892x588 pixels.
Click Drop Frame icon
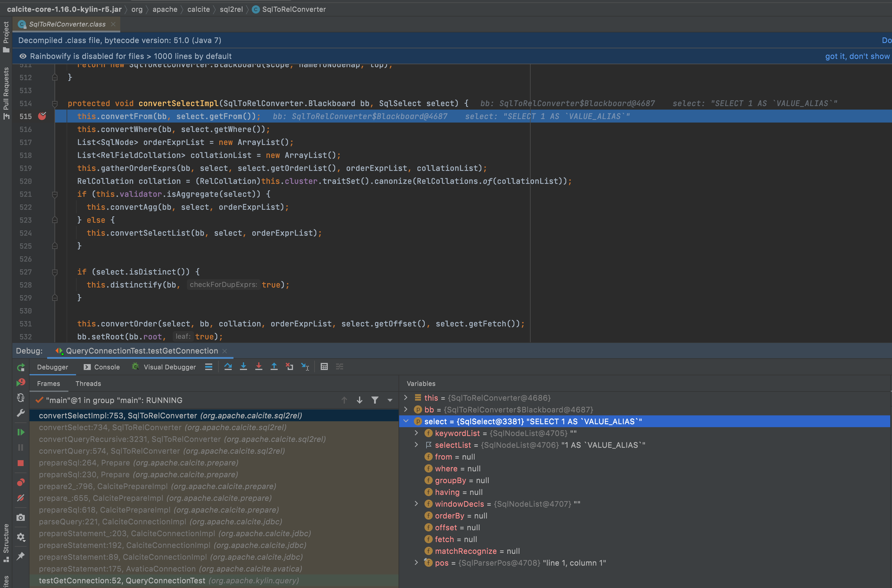coord(289,367)
